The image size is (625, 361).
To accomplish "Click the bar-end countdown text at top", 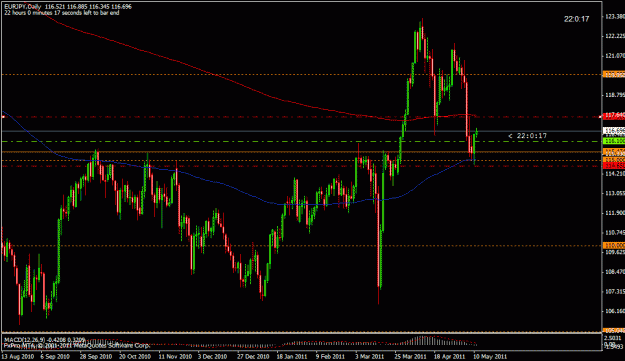I will [62, 13].
